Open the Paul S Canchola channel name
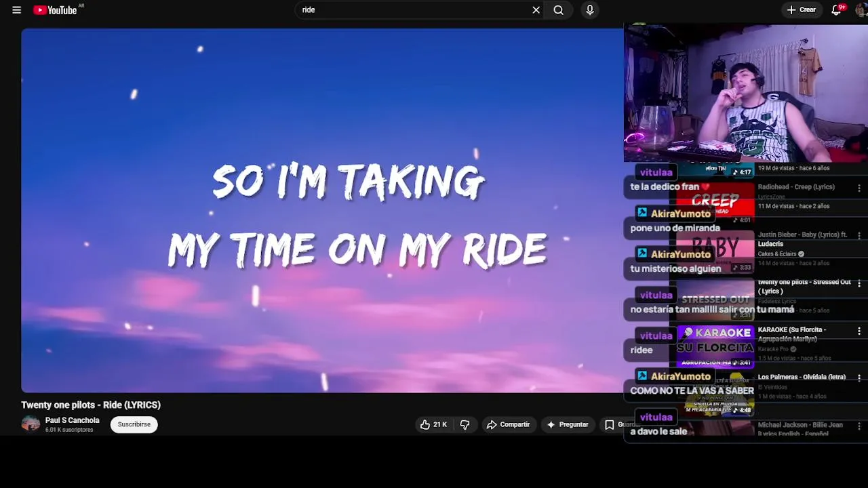Screen dimensions: 868x488 72,420
